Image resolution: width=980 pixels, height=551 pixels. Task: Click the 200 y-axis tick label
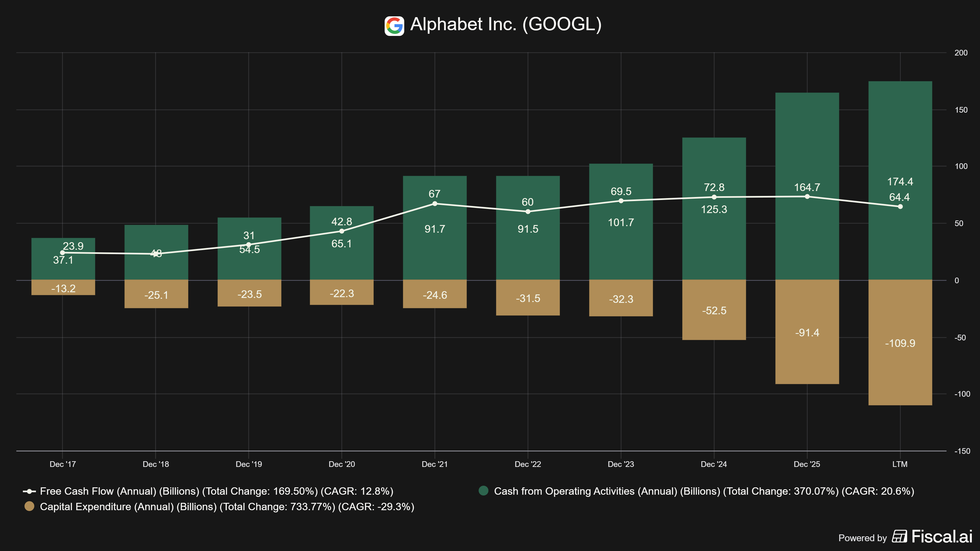click(x=961, y=53)
